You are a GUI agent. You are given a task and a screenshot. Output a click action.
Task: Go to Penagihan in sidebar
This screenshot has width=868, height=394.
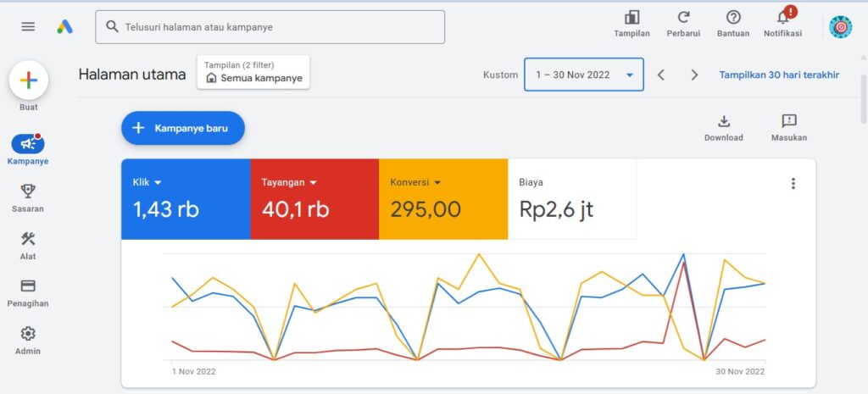coord(28,286)
